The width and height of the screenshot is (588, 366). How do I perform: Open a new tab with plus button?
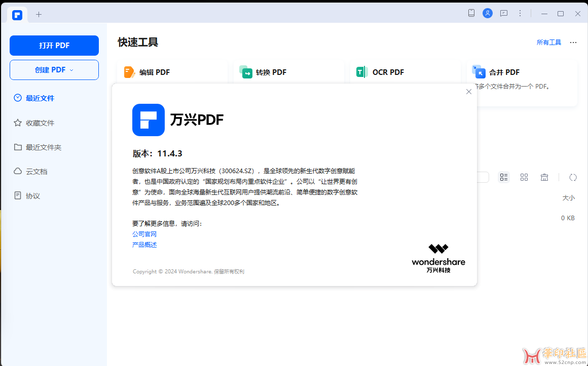39,15
